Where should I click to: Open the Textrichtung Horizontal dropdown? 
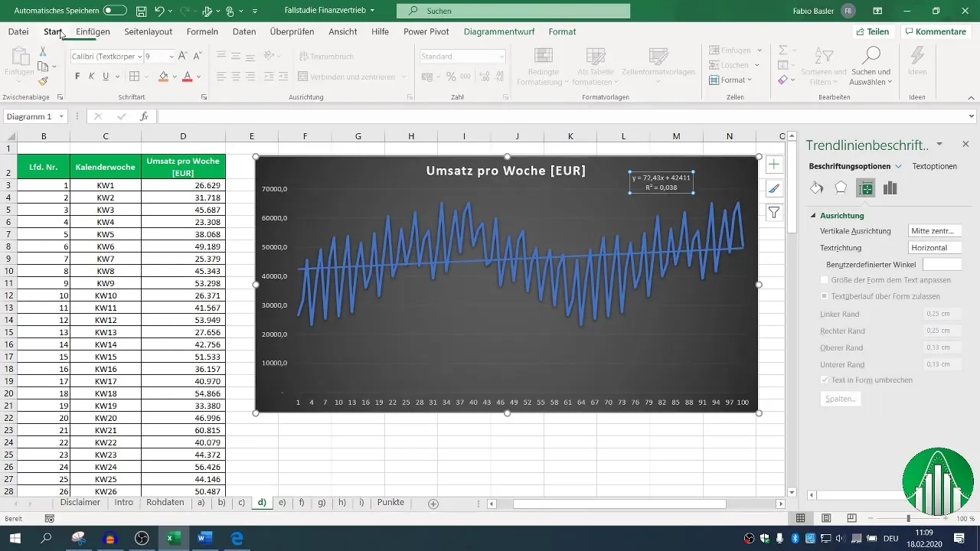click(934, 248)
